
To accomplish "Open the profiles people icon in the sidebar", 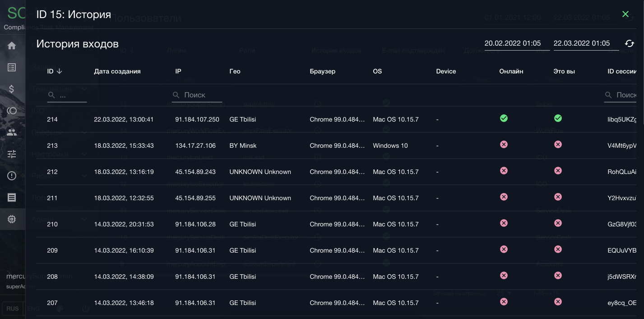I will click(12, 132).
